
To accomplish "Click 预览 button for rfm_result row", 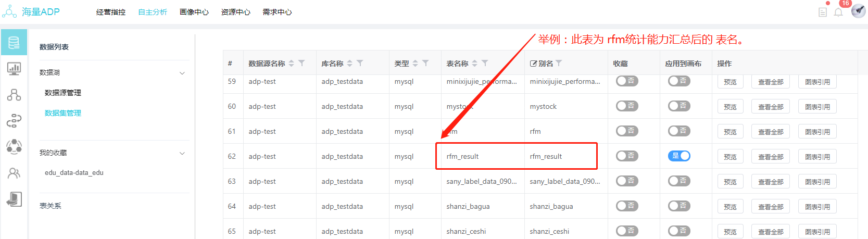I will pyautogui.click(x=730, y=157).
